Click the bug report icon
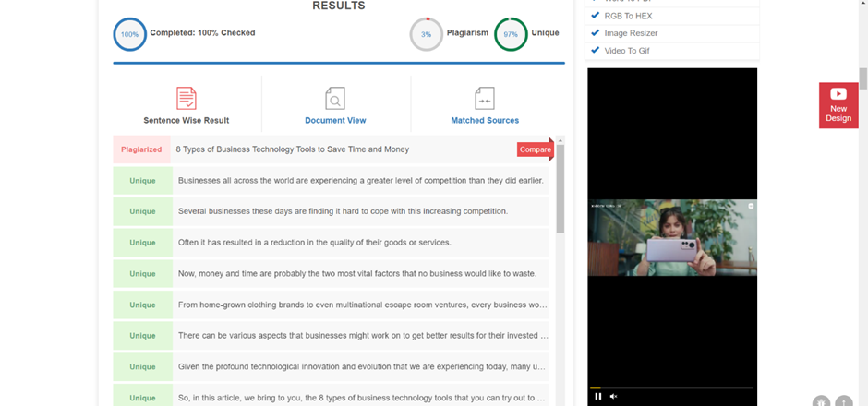Viewport: 868px width, 406px height. pos(822,402)
